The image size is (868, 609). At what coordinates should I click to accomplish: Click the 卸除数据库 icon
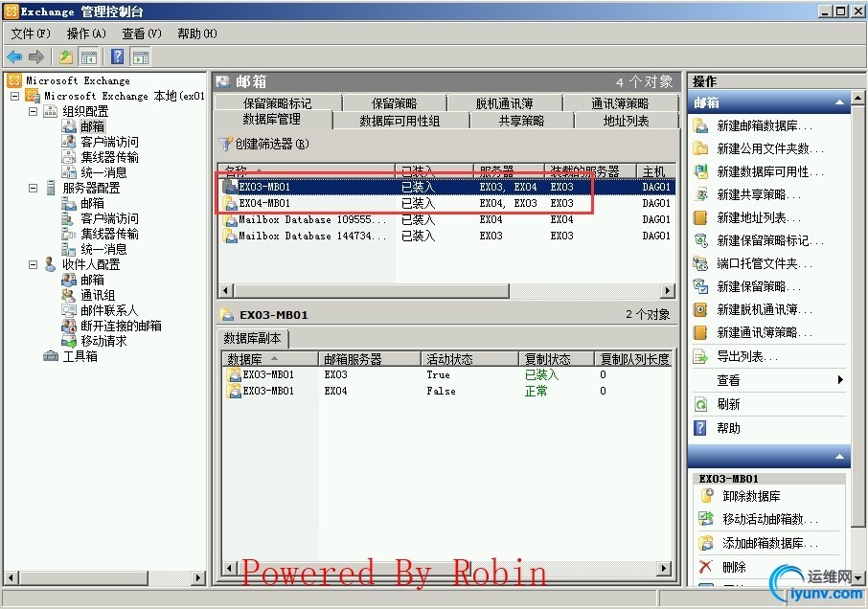click(706, 496)
